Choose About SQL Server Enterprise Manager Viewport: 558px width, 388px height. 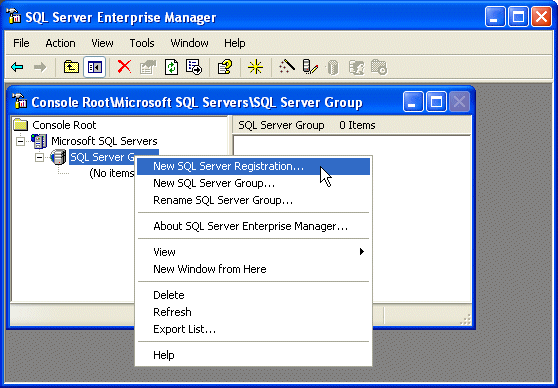tap(253, 226)
